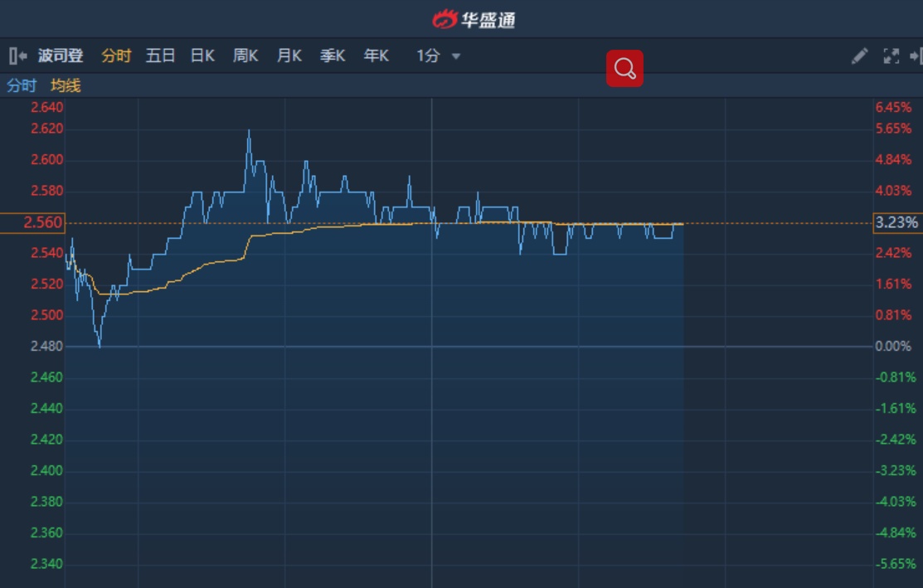Expand the 1分 interval dropdown
This screenshot has width=923, height=588.
439,56
